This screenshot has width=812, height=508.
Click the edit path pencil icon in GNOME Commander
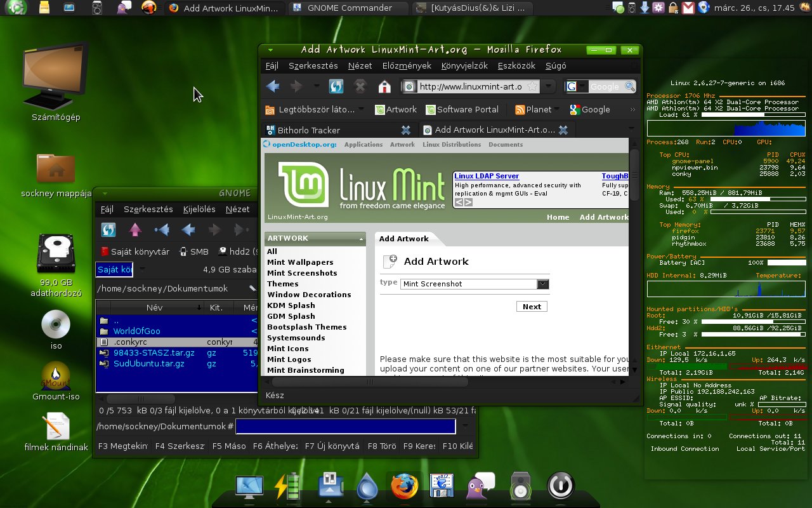(252, 288)
